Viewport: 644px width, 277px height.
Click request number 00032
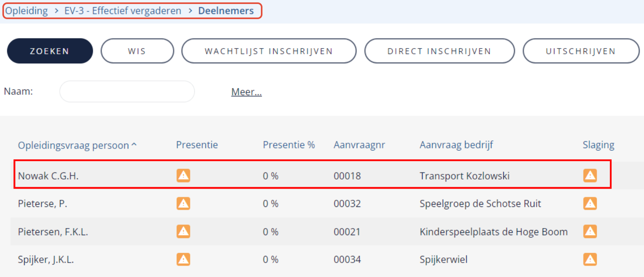click(x=347, y=204)
